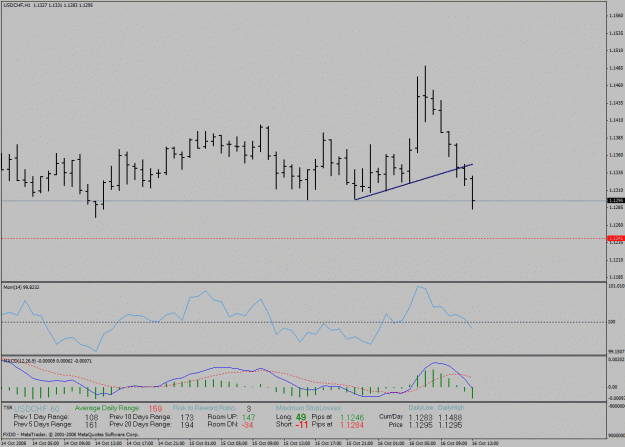Click the 1.1410 price axis label
This screenshot has width=625, height=447.
pos(616,120)
